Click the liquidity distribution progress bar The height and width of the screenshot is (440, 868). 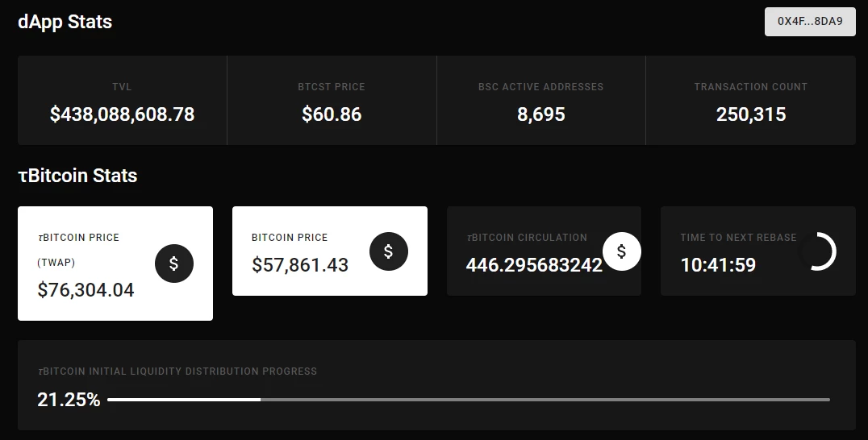469,399
